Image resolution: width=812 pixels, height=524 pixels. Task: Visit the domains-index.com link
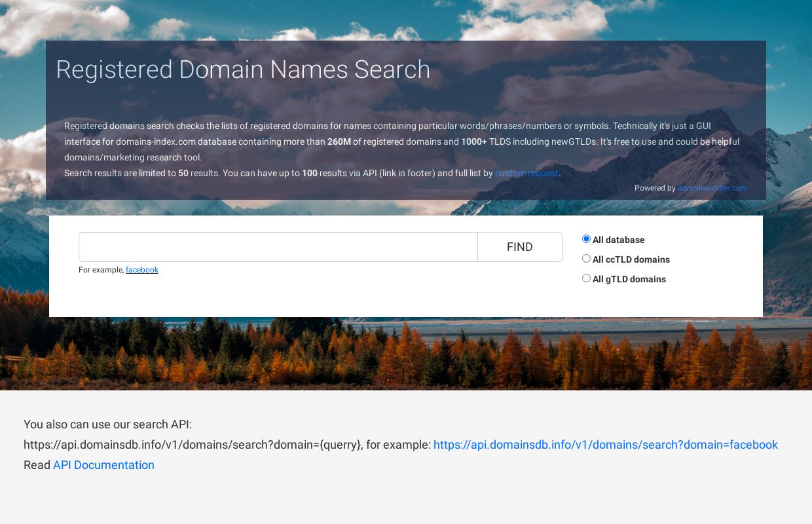pyautogui.click(x=712, y=188)
